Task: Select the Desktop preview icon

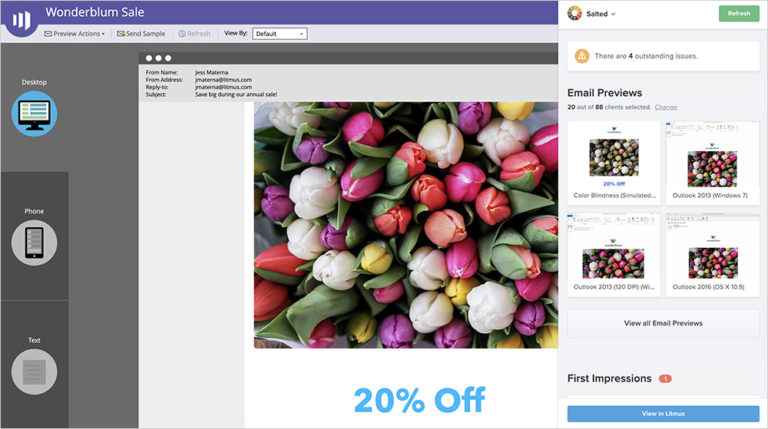Action: pos(34,114)
